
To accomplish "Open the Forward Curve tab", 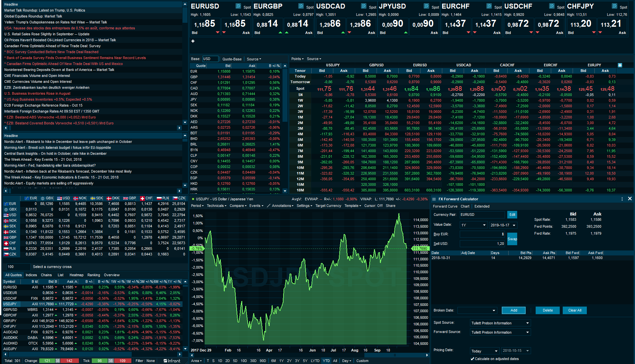I will click(445, 206).
